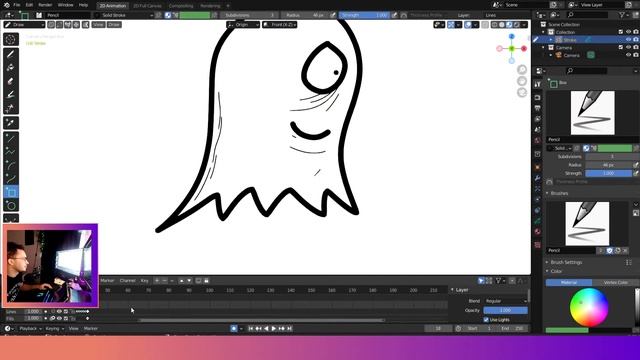Image resolution: width=640 pixels, height=360 pixels.
Task: Open the Front (X-Z) drawing plane dropdown
Action: point(280,25)
